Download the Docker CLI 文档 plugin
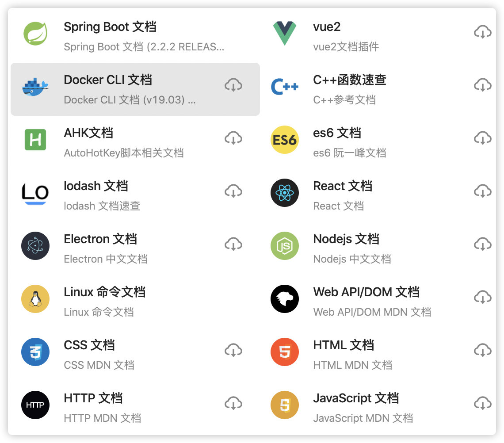 click(233, 85)
